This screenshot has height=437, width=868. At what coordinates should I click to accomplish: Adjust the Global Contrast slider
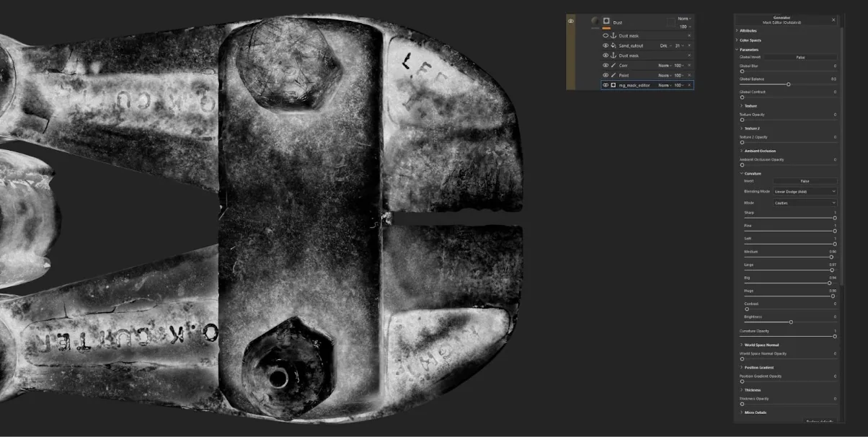tap(788, 97)
